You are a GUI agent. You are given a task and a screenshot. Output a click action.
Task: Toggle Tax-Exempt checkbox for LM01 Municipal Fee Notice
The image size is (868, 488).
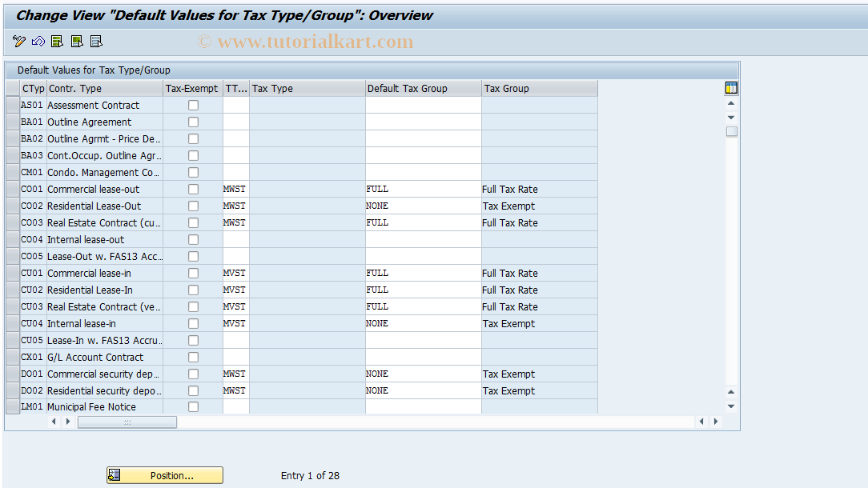point(193,406)
